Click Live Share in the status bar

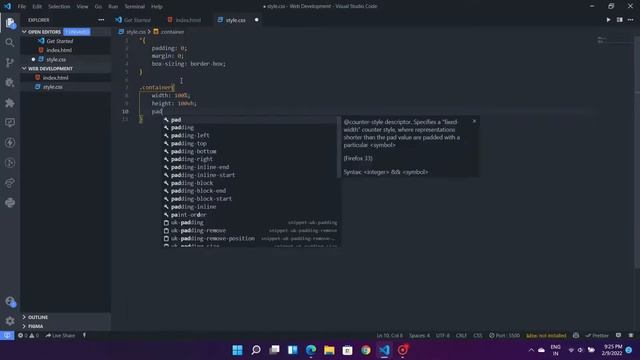pyautogui.click(x=60, y=336)
